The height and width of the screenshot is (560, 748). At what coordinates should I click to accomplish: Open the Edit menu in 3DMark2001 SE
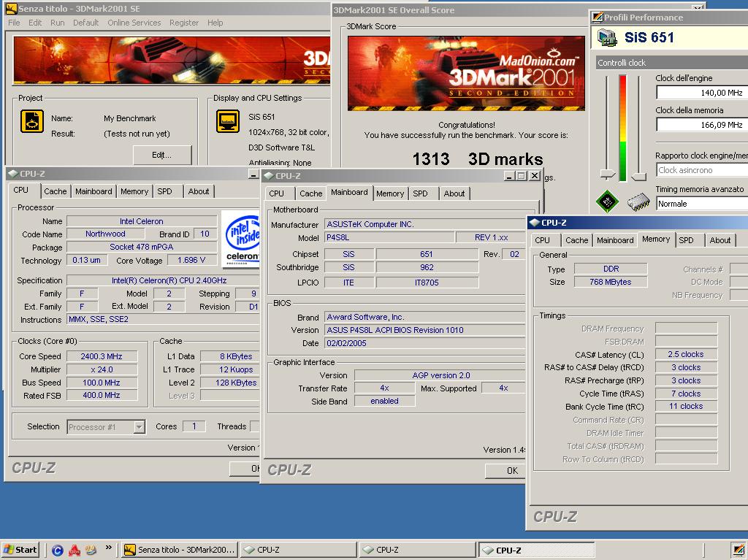pyautogui.click(x=35, y=23)
